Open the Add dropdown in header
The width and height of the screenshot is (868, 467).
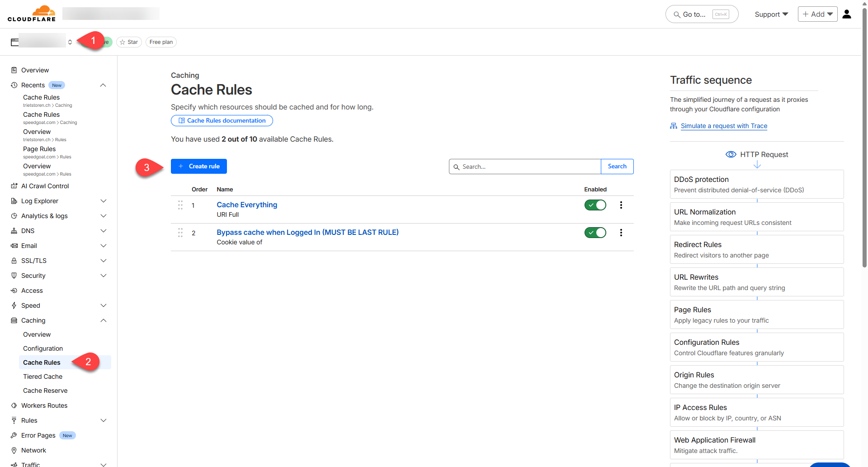[817, 14]
